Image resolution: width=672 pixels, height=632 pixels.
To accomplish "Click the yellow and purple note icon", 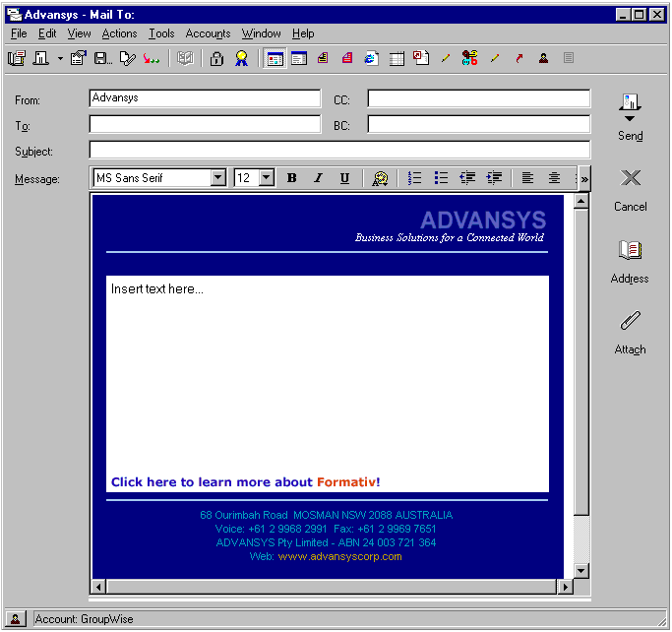I will click(323, 58).
